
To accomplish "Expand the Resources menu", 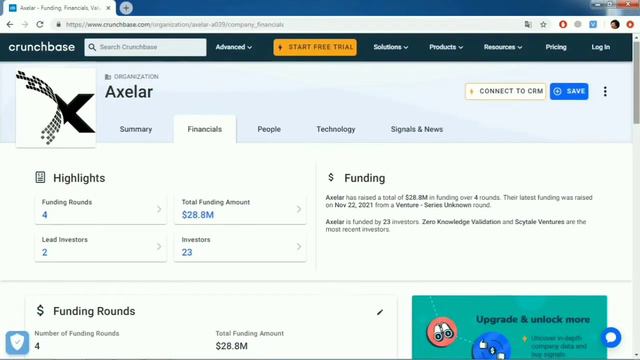I will click(x=503, y=47).
